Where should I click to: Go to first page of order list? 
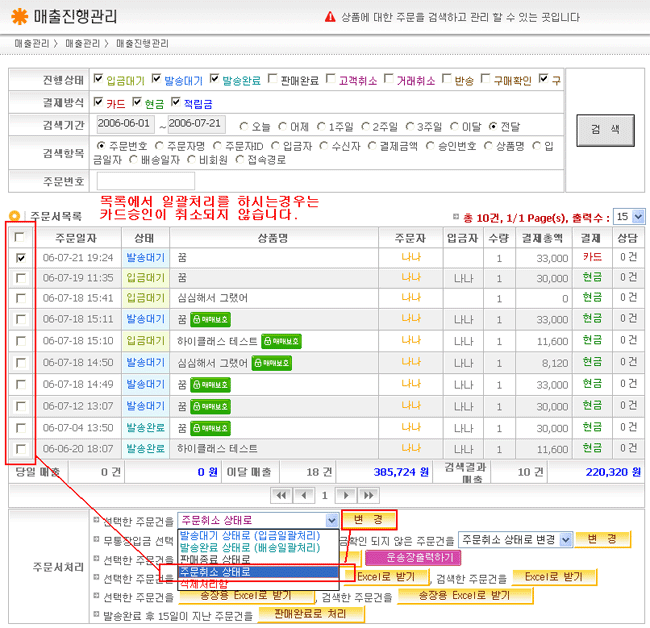click(281, 495)
